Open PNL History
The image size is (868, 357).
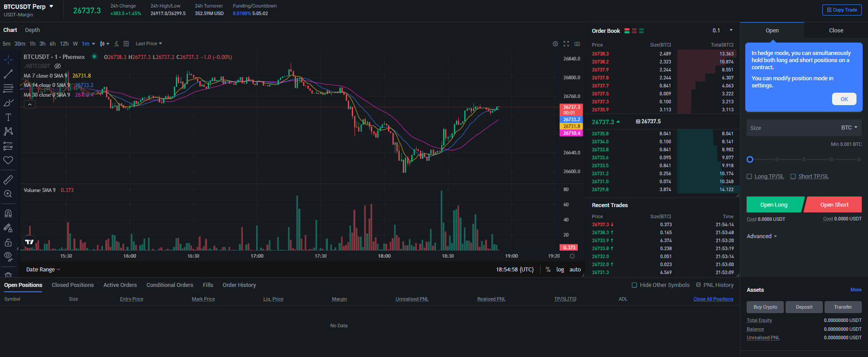point(715,285)
